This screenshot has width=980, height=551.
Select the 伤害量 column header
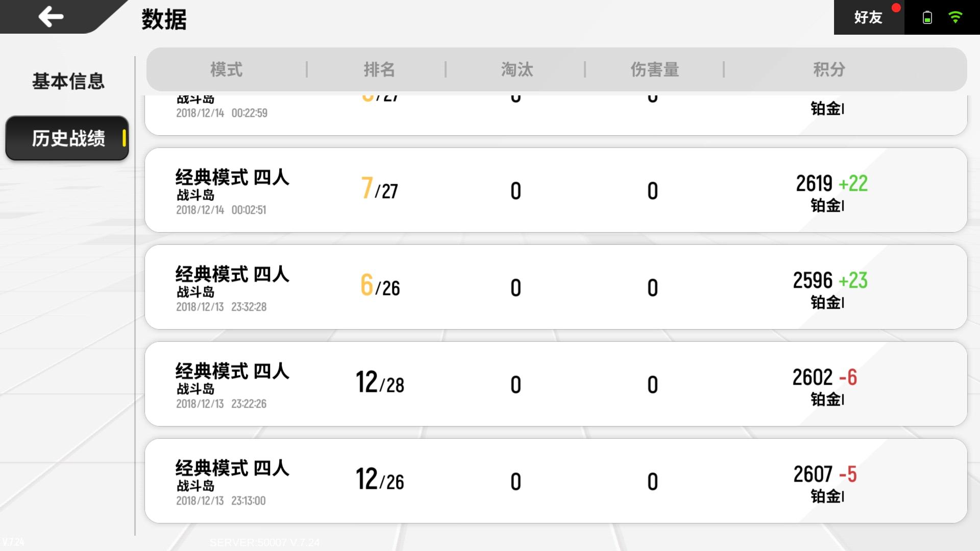coord(655,69)
